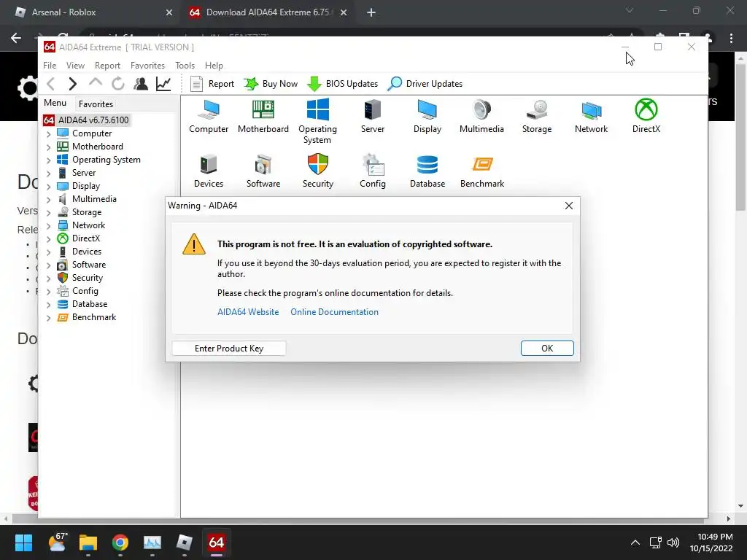The height and width of the screenshot is (560, 747).
Task: Open the Operating System icon in main panel
Action: point(318,122)
